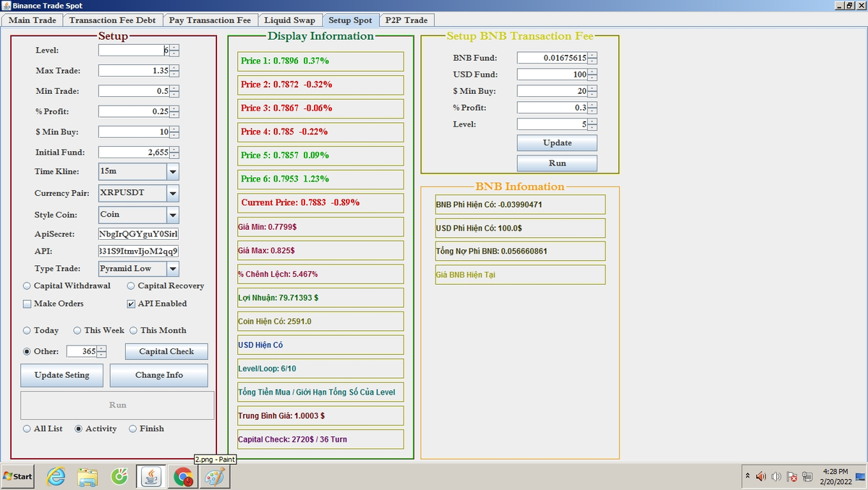This screenshot has width=868, height=490.
Task: Go to the Liquid Swap tab
Action: (289, 20)
